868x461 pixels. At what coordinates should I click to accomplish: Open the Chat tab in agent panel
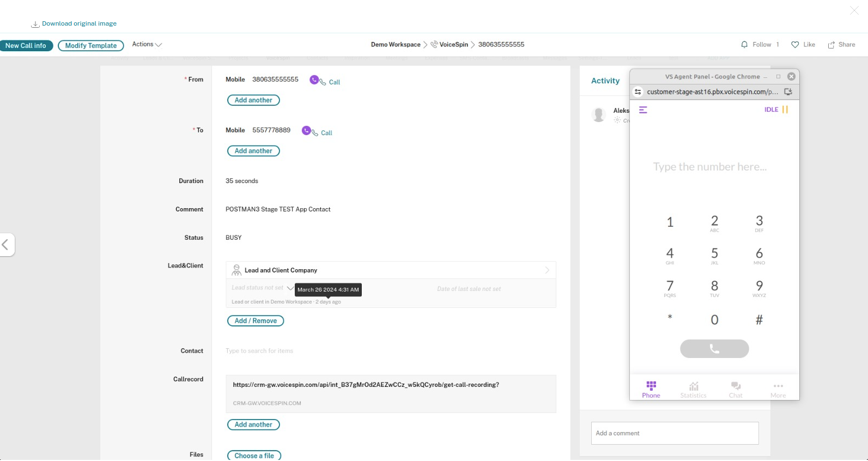click(x=736, y=390)
